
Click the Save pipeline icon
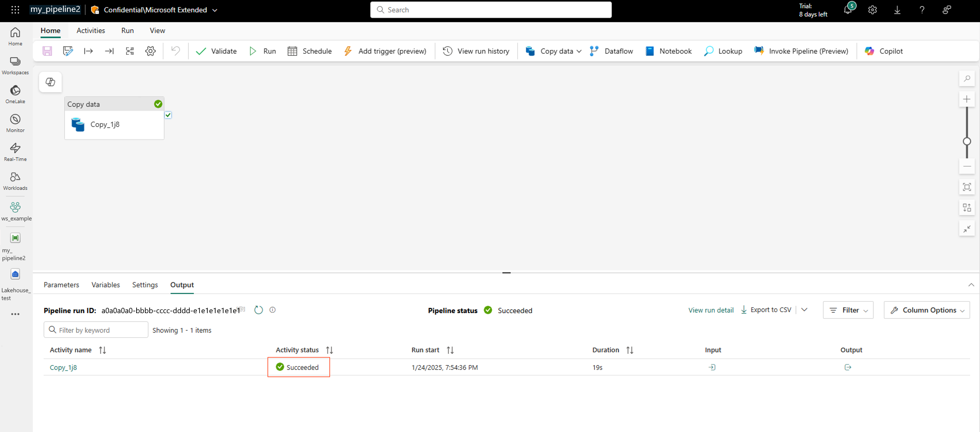pyautogui.click(x=47, y=51)
